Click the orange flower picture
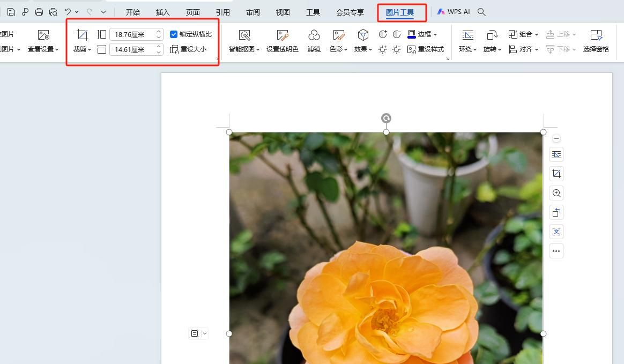 385,248
